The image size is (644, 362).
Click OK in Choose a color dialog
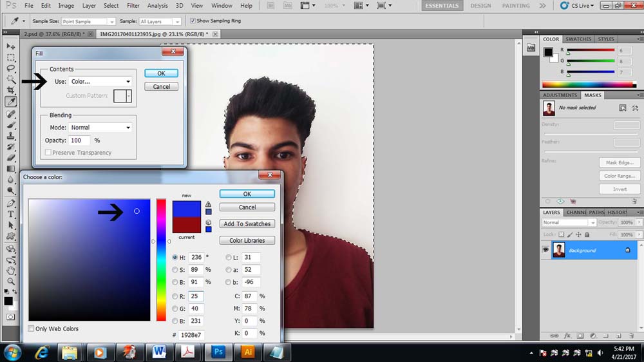(x=247, y=193)
